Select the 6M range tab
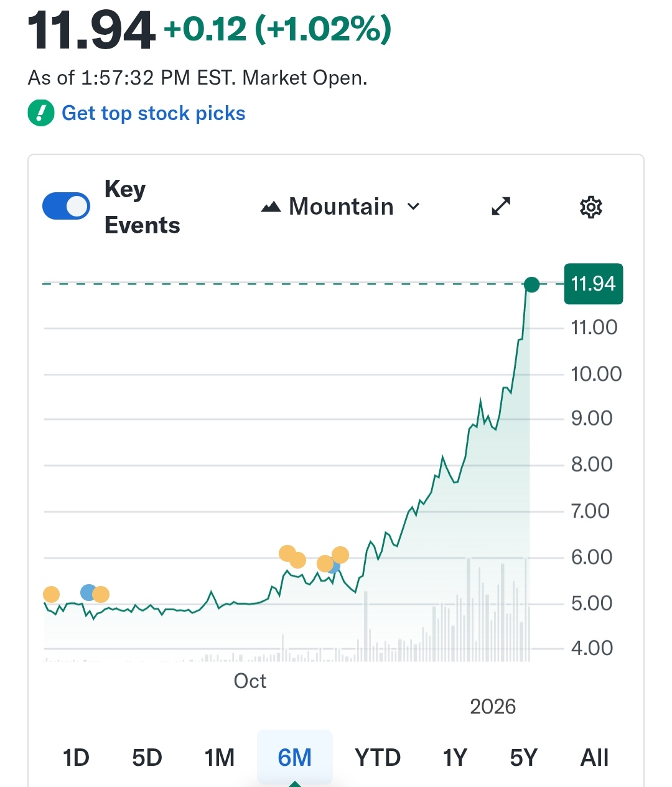 pos(295,758)
